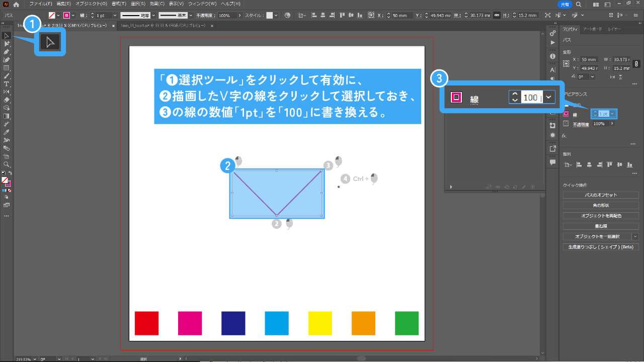This screenshot has height=362, width=644.
Task: Open the graphic style dropdown
Action: [x=276, y=16]
